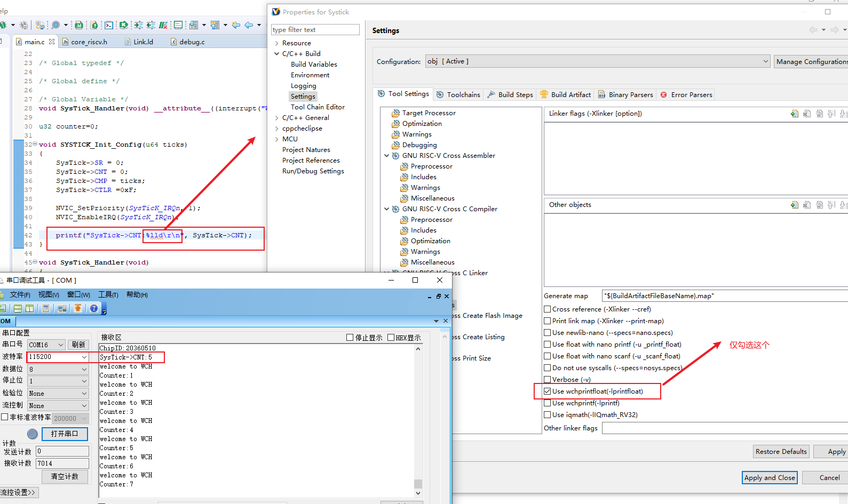
Task: Click the monitor display icon in IDE toolbar
Action: 178,25
